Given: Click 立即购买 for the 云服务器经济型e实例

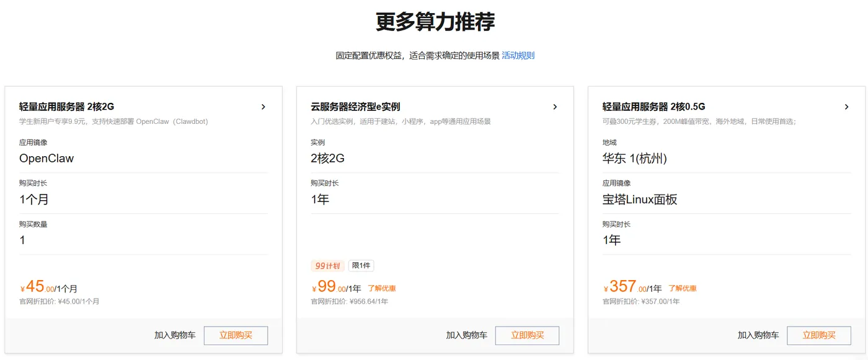Looking at the screenshot, I should tap(527, 335).
